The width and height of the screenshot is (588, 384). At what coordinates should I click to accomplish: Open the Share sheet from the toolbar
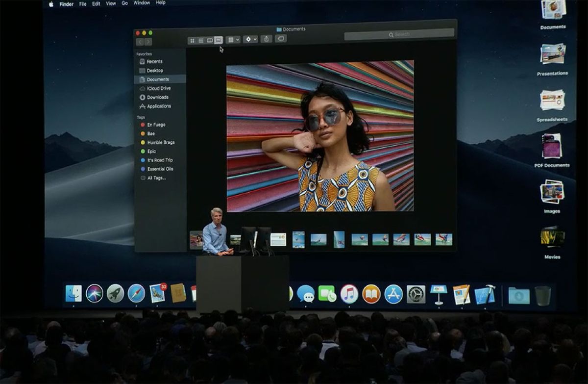pos(266,39)
